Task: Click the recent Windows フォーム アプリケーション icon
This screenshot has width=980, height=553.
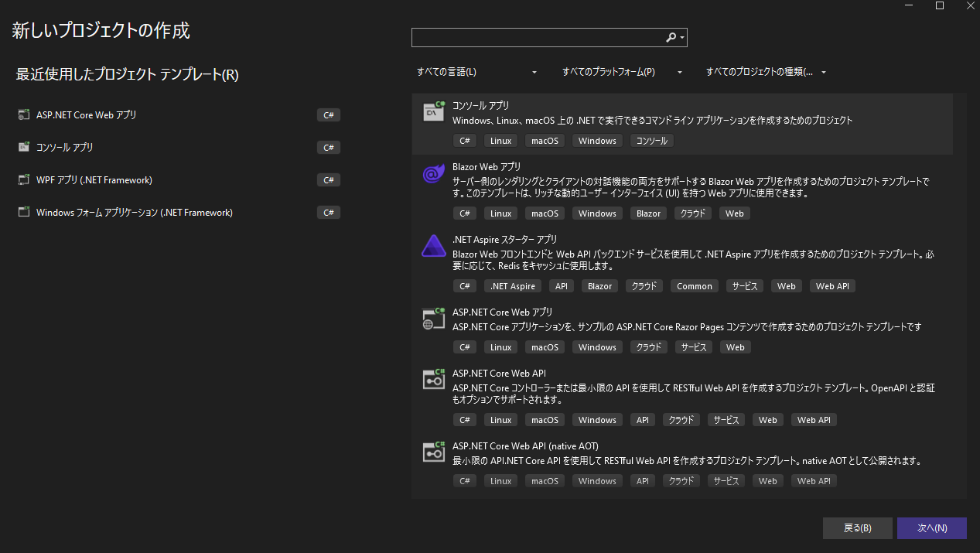Action: (x=23, y=213)
